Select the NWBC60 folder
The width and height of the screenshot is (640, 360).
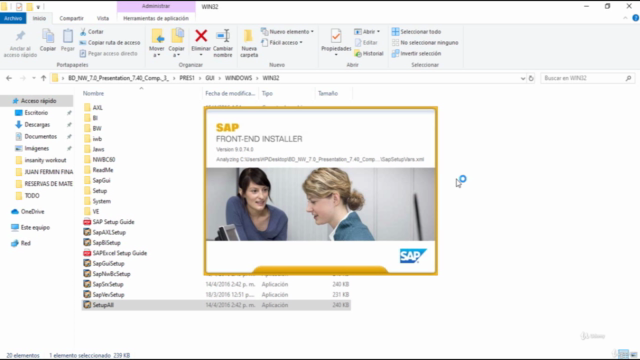(x=99, y=160)
